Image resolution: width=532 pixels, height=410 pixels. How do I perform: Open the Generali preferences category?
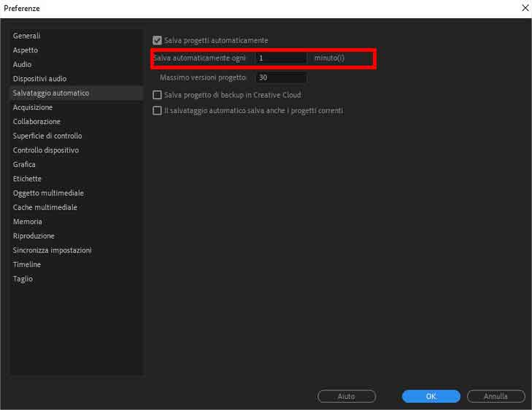[26, 36]
